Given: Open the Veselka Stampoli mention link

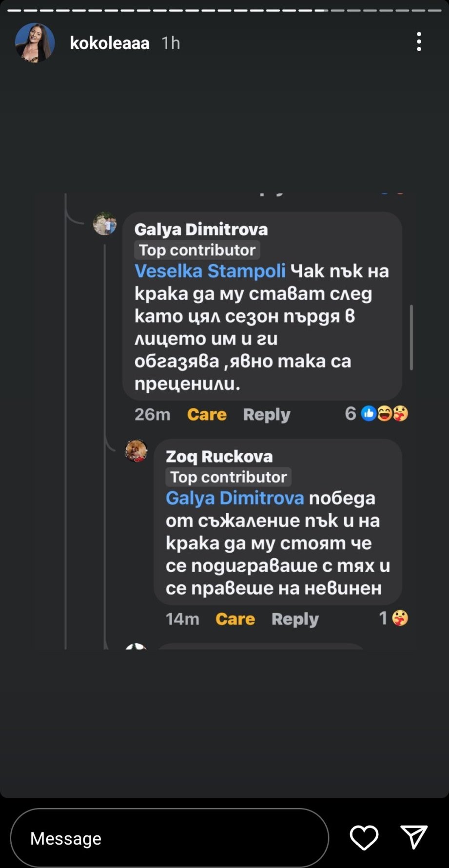Looking at the screenshot, I should click(x=210, y=271).
